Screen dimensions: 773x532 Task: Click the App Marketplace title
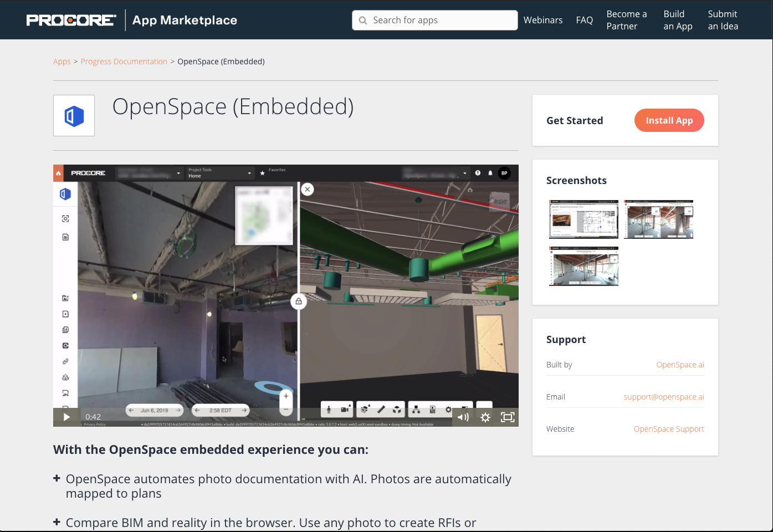pyautogui.click(x=185, y=21)
